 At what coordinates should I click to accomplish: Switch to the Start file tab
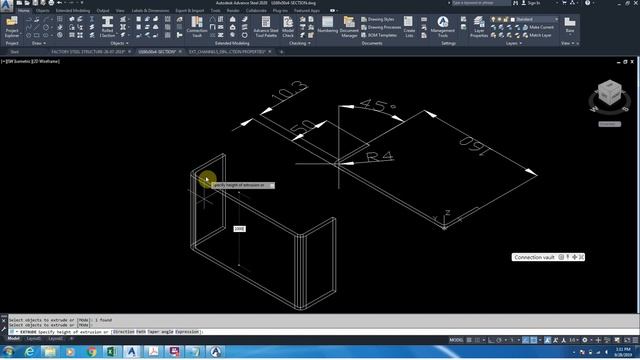tap(15, 52)
